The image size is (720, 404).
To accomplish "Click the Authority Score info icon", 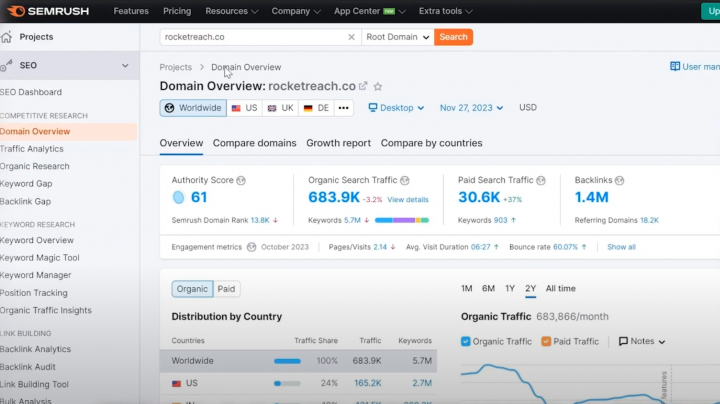I will 241,181.
